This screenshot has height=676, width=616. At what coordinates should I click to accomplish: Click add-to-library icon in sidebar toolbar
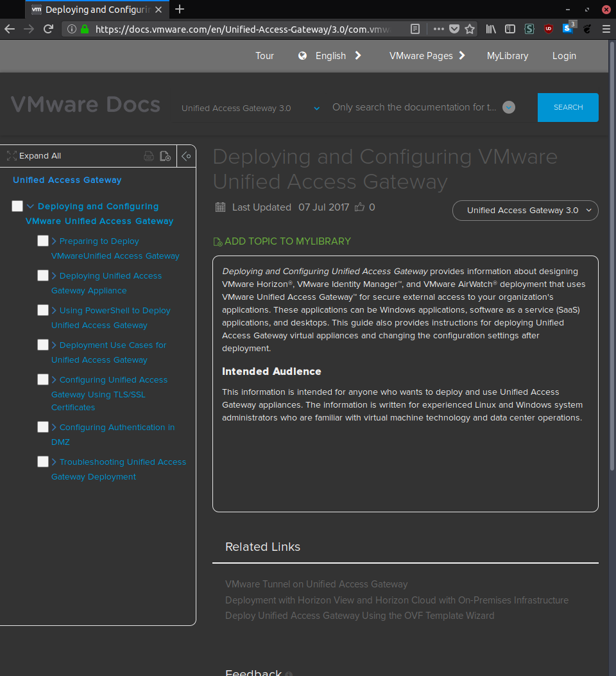166,155
